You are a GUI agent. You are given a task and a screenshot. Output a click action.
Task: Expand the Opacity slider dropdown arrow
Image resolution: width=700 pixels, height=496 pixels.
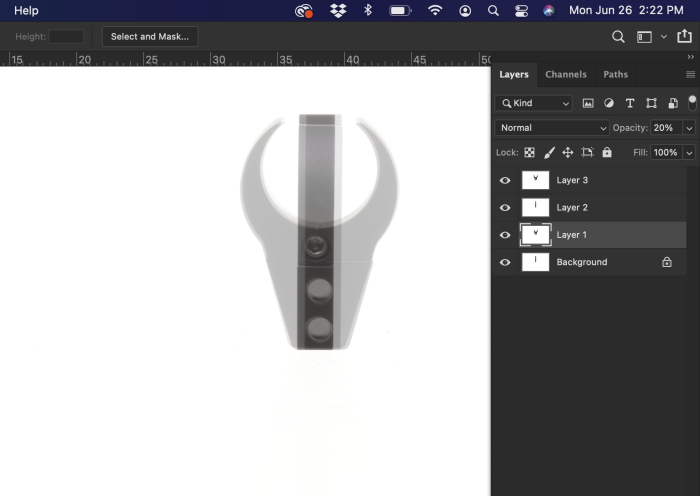coord(689,128)
